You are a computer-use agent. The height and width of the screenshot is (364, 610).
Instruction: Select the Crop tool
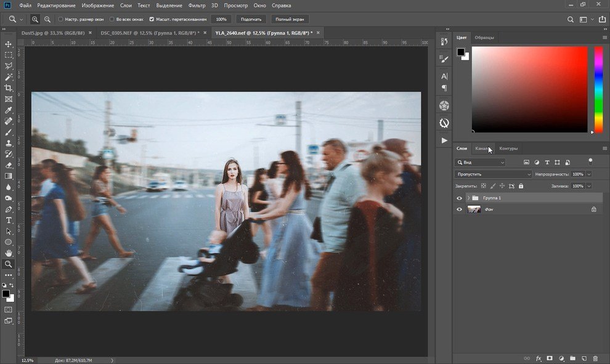[9, 88]
